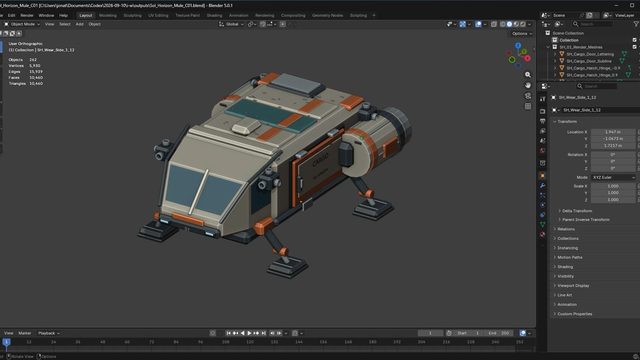Switch to orthographic with the grid icon
Viewport: 640px width, 360px height.
click(528, 106)
